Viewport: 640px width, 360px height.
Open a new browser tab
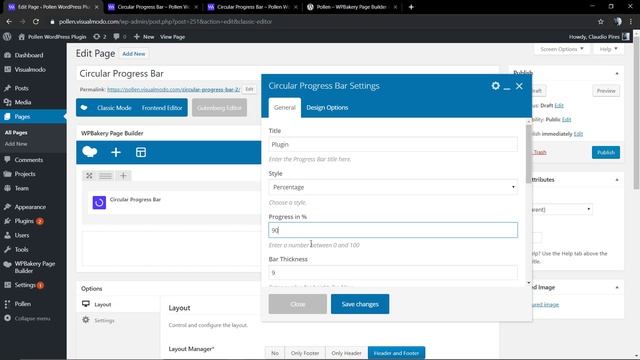tap(411, 7)
